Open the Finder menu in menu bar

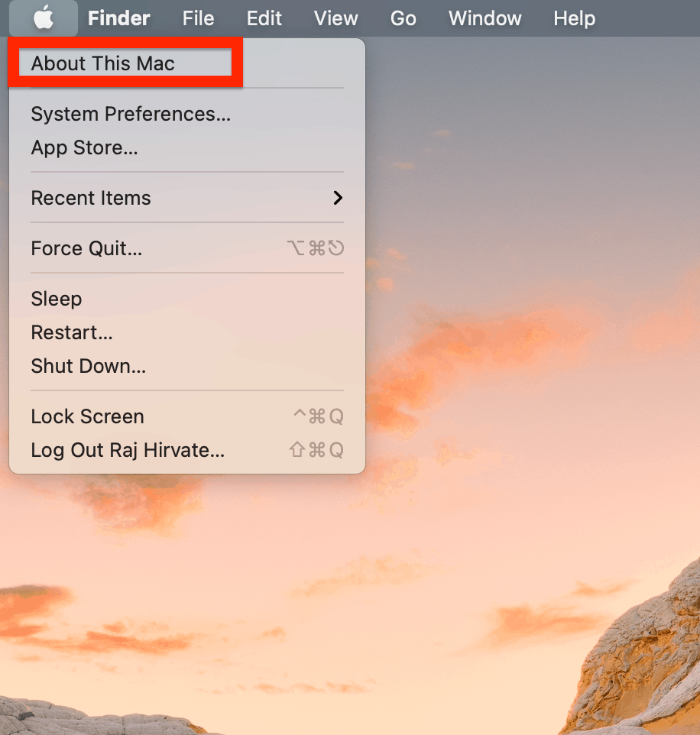[119, 18]
